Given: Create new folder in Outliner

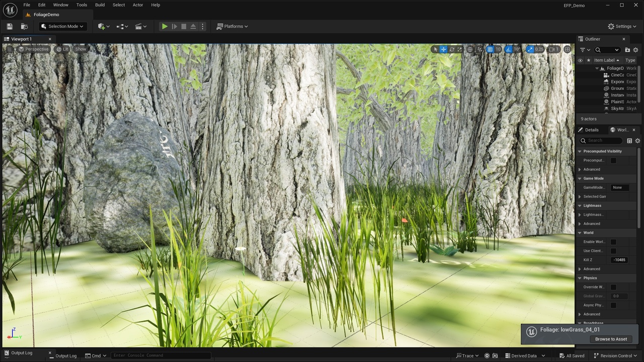Looking at the screenshot, I should [627, 50].
